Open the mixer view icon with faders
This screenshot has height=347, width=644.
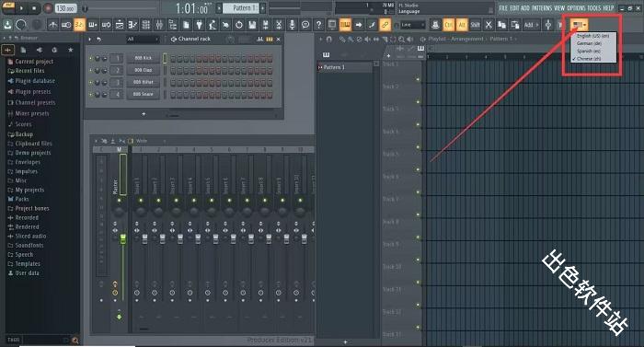[159, 25]
